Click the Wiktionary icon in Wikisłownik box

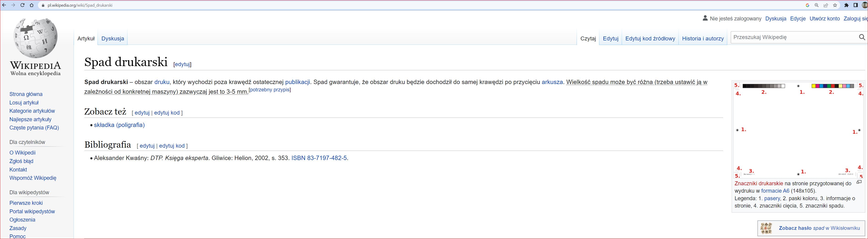click(767, 228)
